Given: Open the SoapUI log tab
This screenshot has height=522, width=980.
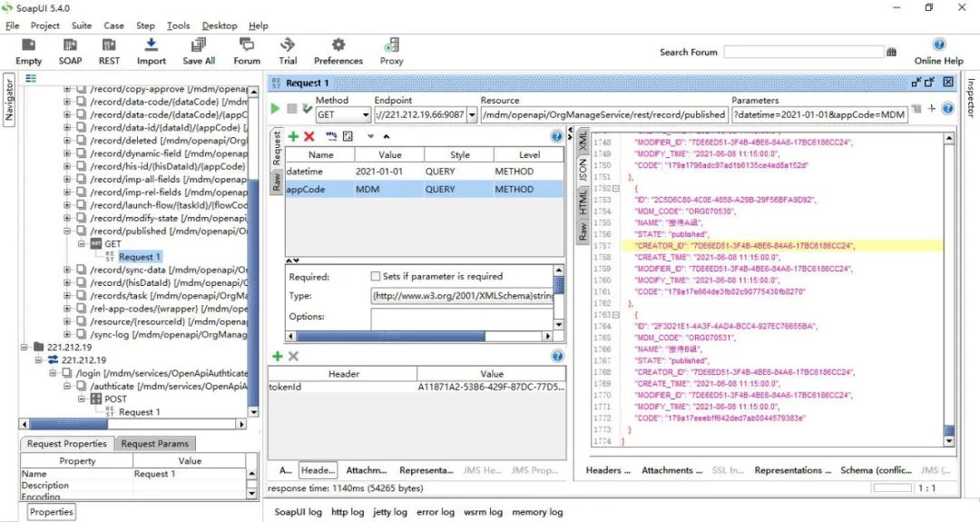Looking at the screenshot, I should point(299,512).
